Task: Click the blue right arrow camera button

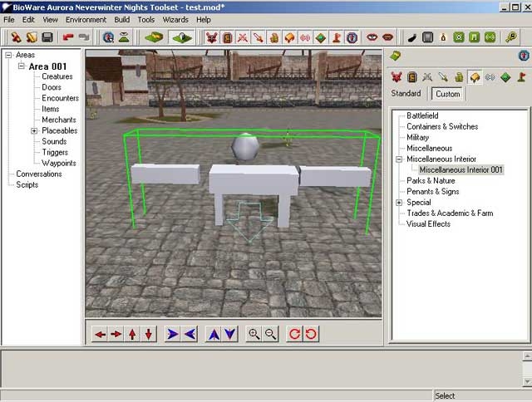Action: point(173,334)
